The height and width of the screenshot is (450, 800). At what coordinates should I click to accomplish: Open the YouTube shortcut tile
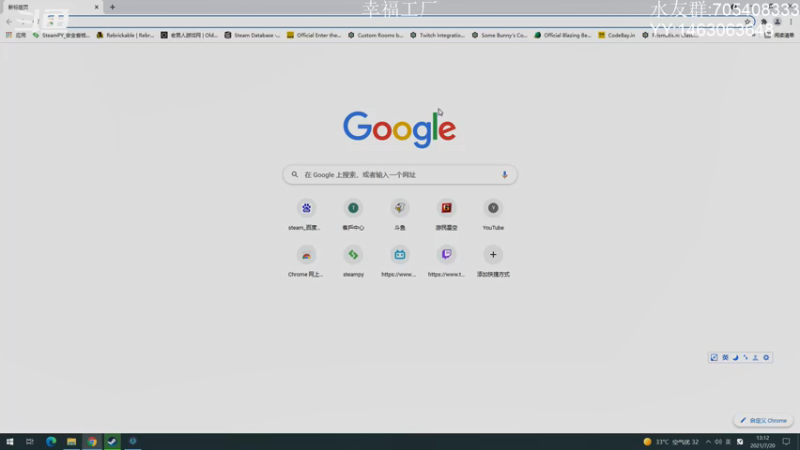point(493,214)
